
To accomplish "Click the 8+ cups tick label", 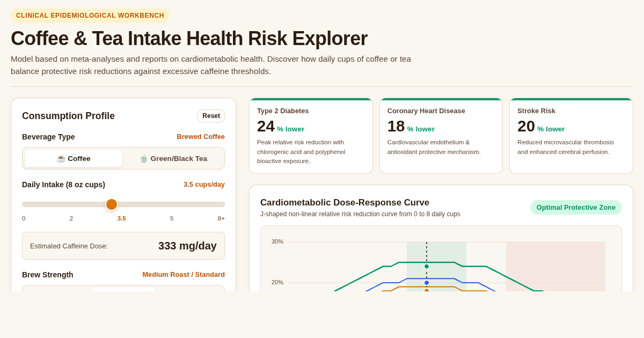I will click(x=221, y=218).
